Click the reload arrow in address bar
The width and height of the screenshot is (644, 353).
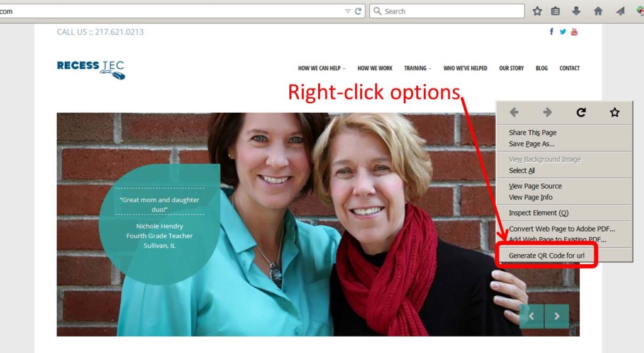(x=358, y=11)
